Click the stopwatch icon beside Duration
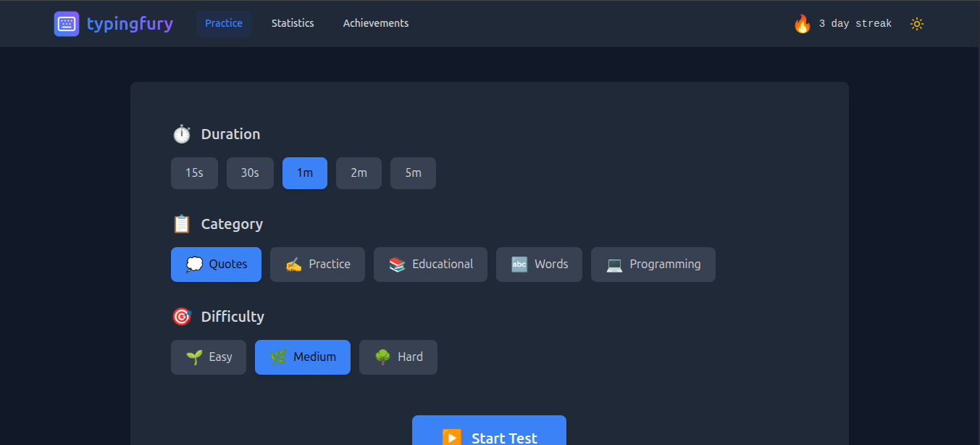Screen dimensions: 980x445 click(x=181, y=134)
